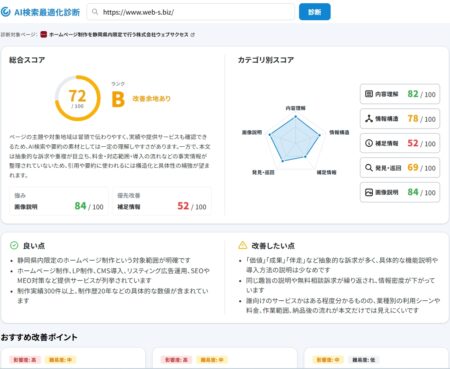Click the 52 score in 補足情報 category card
Viewport: 450px width, 369px height.
click(x=413, y=143)
